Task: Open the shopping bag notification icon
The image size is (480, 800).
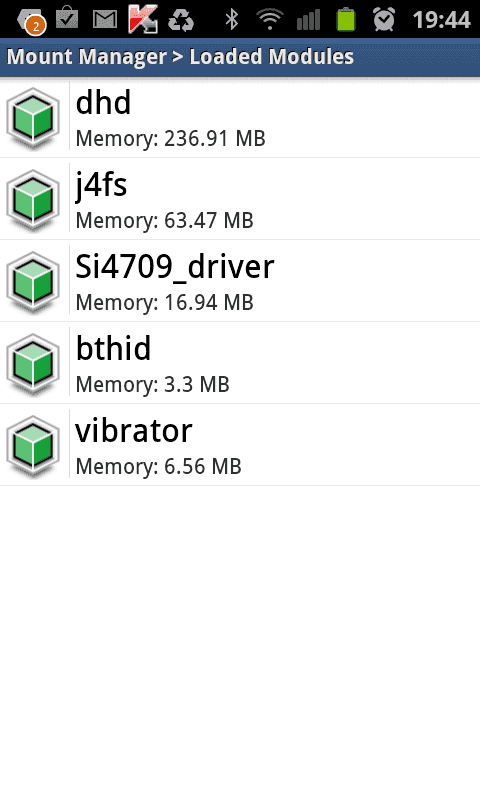Action: pyautogui.click(x=67, y=18)
